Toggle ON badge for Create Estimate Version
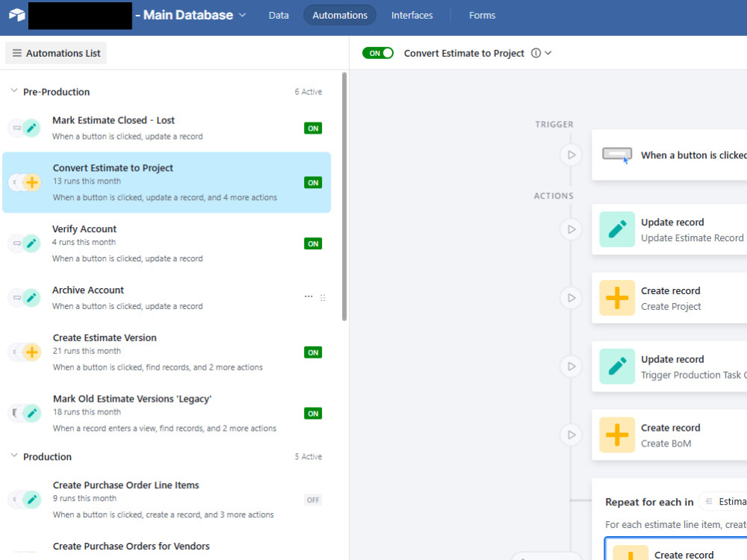747x560 pixels. pos(313,352)
